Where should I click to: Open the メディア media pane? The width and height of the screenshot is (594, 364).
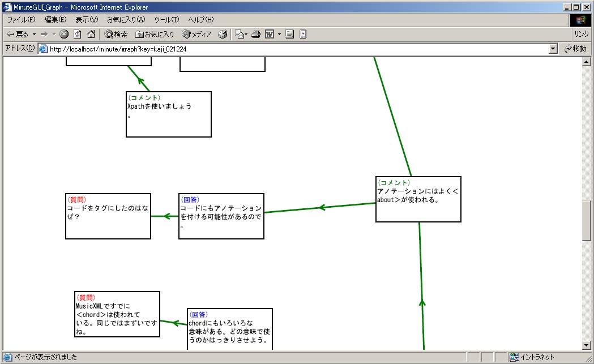[196, 35]
